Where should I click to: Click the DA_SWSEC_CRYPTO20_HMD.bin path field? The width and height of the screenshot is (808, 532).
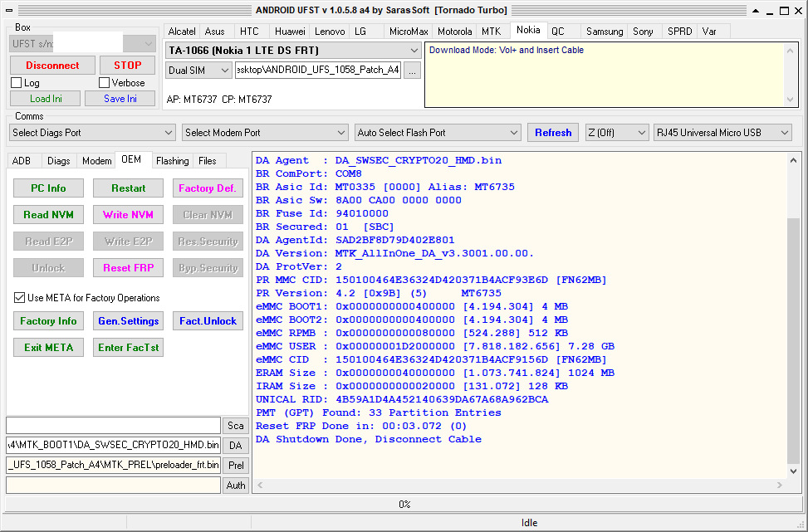pos(114,445)
